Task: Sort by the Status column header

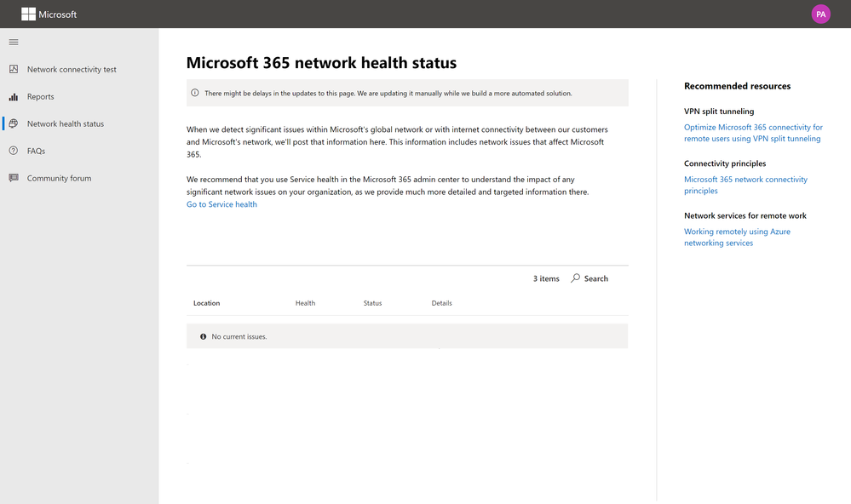Action: click(372, 303)
